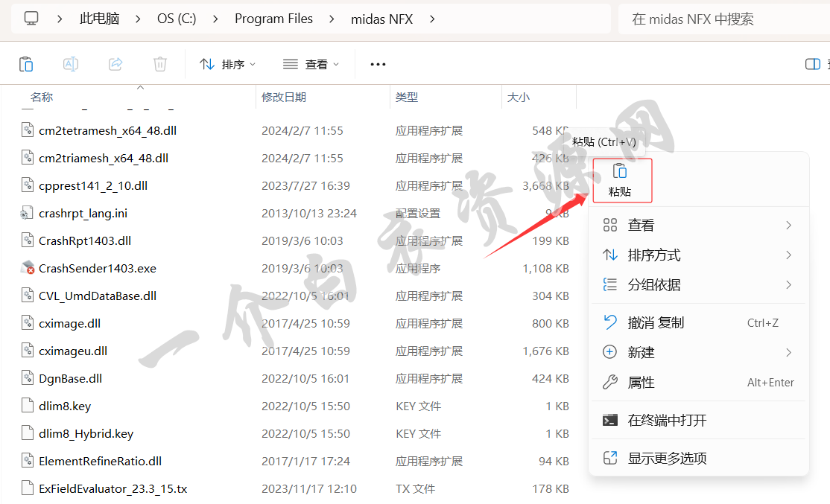Click the arrows icon beside 排序方式
The width and height of the screenshot is (830, 504).
[x=609, y=255]
